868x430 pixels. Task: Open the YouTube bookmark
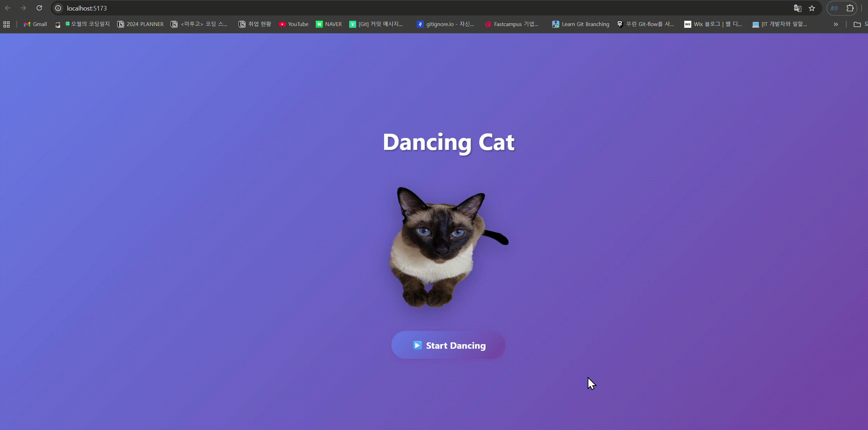point(293,24)
